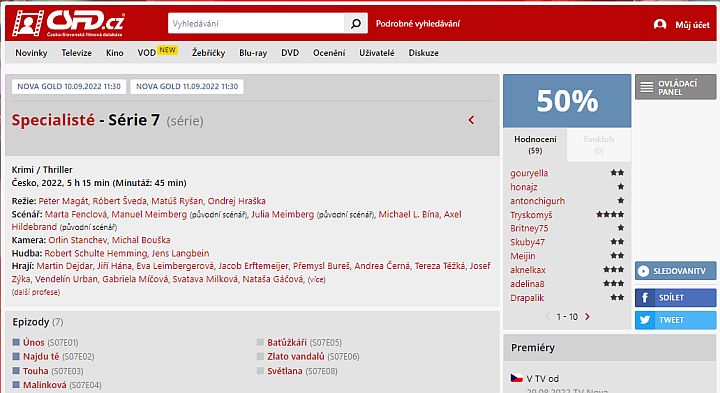Open the Kino menu
Viewport: 720px width, 393px height.
point(114,53)
